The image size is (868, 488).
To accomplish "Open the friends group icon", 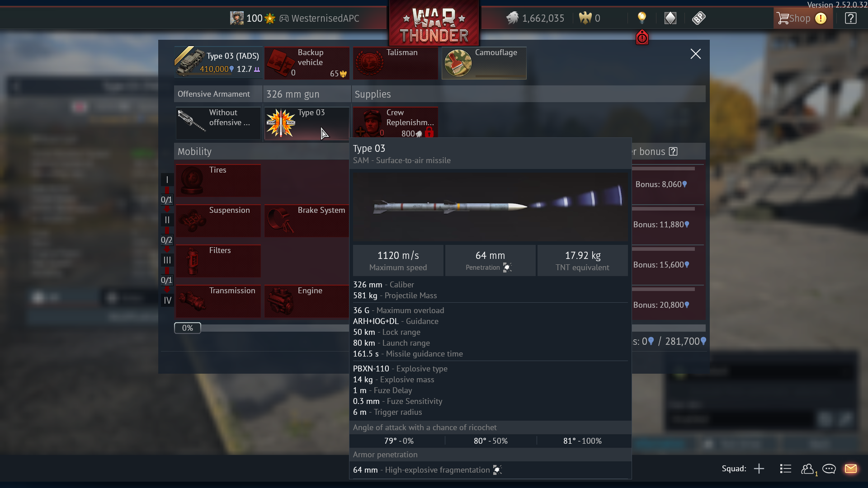I will (808, 469).
